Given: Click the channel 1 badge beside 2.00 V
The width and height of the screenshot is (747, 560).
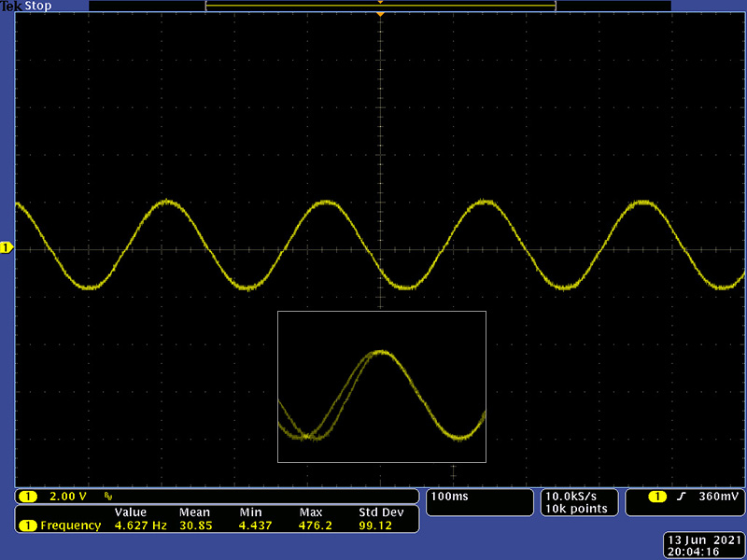Looking at the screenshot, I should pyautogui.click(x=28, y=496).
